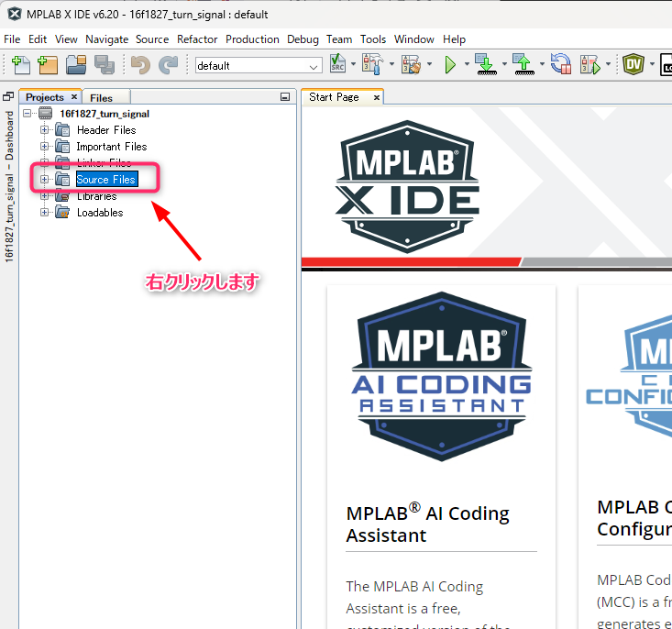
Task: Open the vertical Dashboard side tab
Action: pyautogui.click(x=9, y=186)
